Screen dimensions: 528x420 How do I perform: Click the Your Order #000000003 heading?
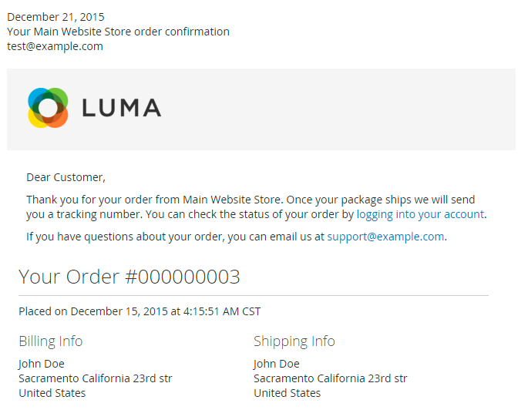[x=129, y=277]
